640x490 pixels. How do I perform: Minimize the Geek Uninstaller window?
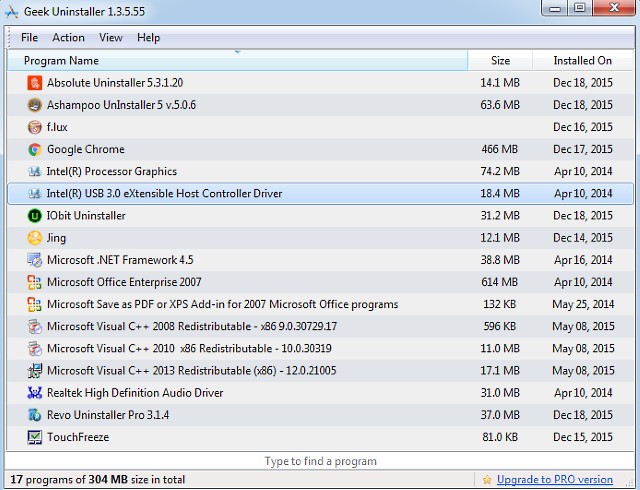pyautogui.click(x=555, y=7)
